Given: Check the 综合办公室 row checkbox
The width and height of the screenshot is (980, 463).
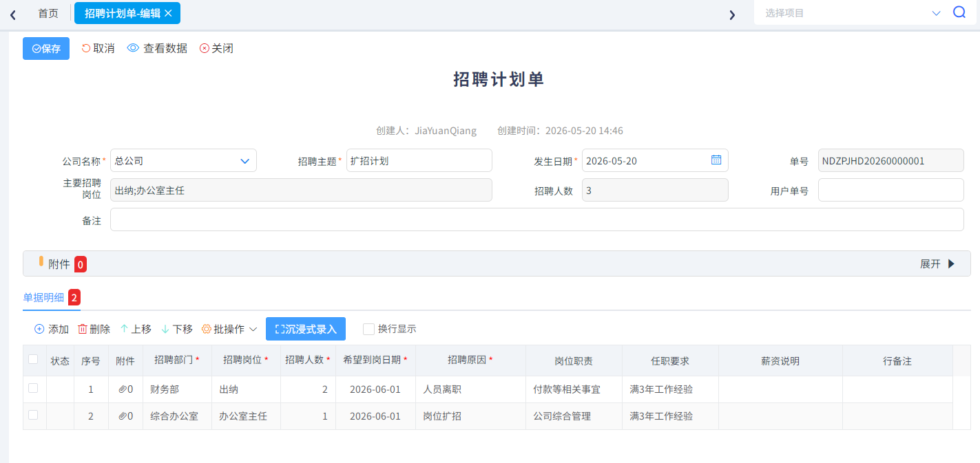Looking at the screenshot, I should point(33,415).
